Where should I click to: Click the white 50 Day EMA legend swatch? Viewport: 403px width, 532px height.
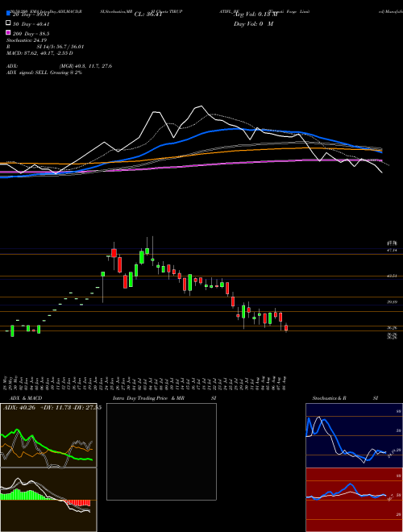click(8, 23)
